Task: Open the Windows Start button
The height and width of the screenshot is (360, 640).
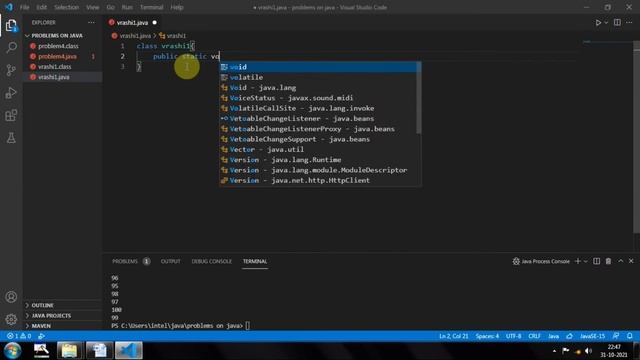Action: (x=12, y=351)
